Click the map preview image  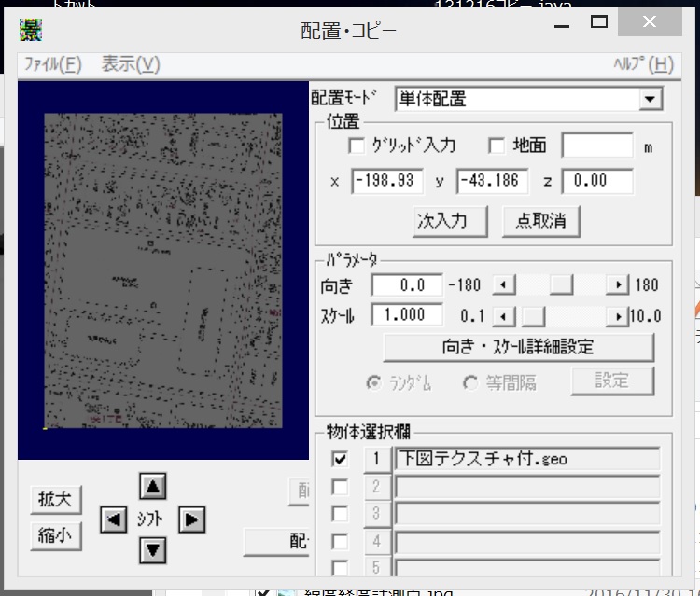tap(163, 270)
